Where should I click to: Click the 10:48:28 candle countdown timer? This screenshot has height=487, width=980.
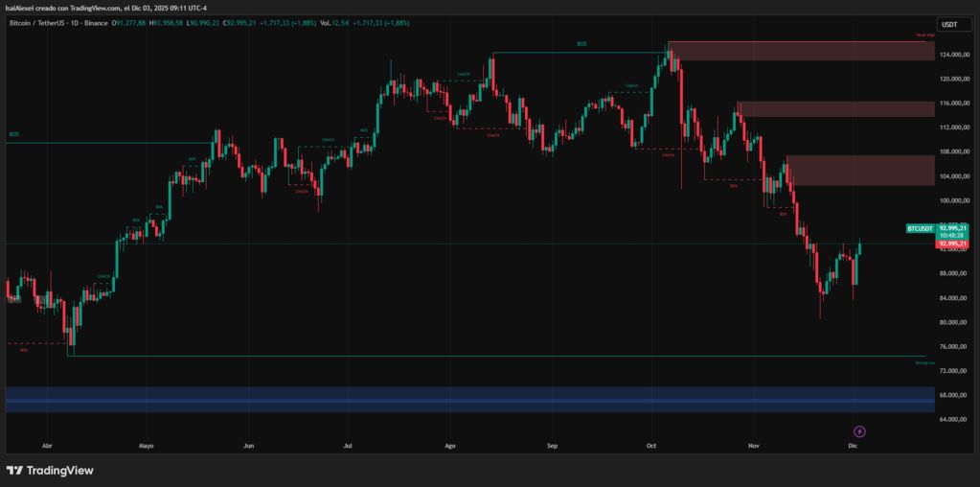coord(953,236)
